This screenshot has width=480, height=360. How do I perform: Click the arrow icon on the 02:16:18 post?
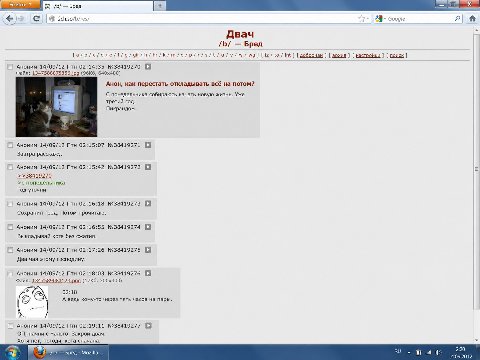pos(148,203)
